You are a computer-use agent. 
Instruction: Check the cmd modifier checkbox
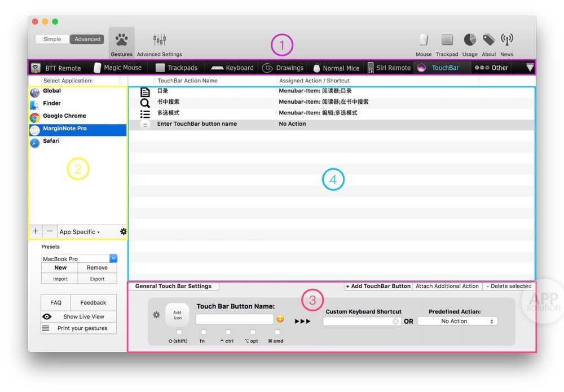277,332
